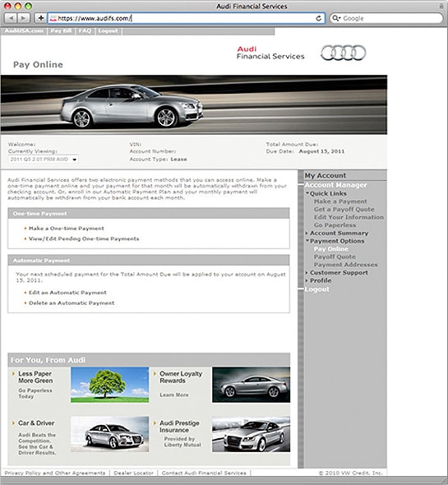The width and height of the screenshot is (448, 485).
Task: Open the Owner Loyalty Rewards promo
Action: [180, 377]
